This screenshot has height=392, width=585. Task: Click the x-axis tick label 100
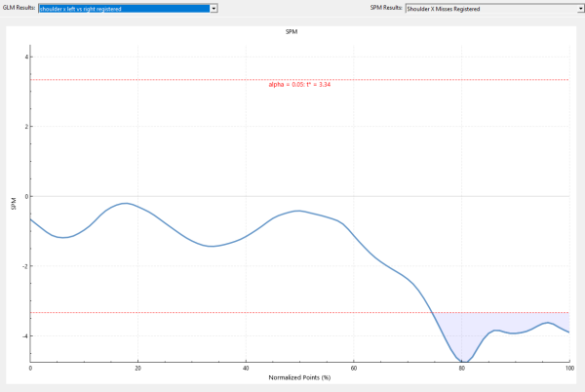pyautogui.click(x=569, y=369)
